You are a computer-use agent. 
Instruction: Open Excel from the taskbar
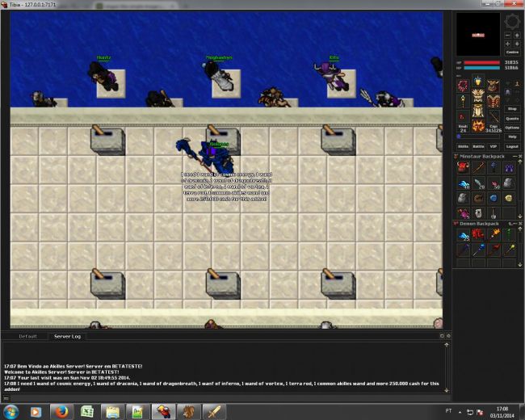click(87, 412)
